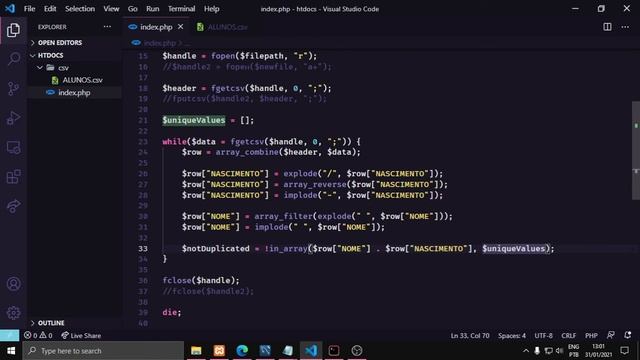Open the Edit menu
The image size is (640, 360).
click(x=50, y=9)
